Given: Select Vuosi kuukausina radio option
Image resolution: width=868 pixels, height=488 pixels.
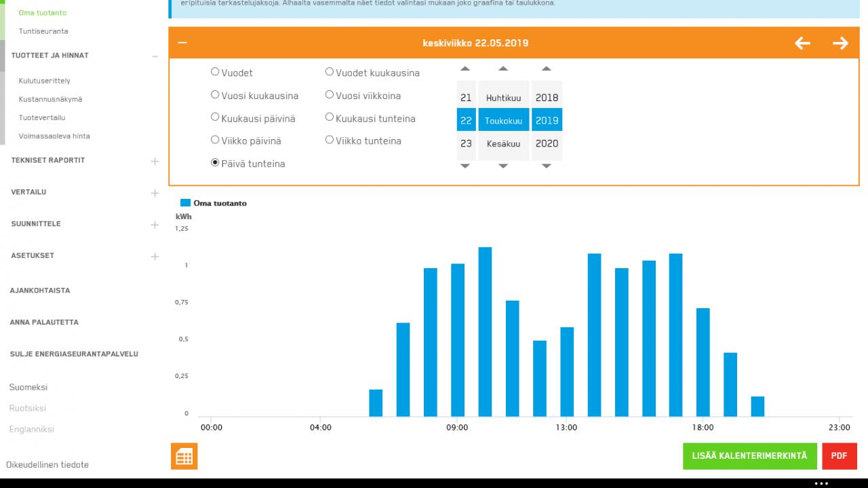Looking at the screenshot, I should (x=215, y=95).
